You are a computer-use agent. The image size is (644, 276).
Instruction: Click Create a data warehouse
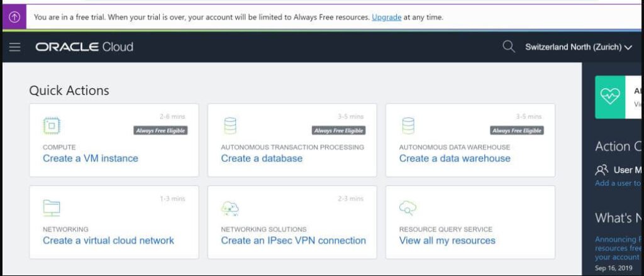[455, 158]
